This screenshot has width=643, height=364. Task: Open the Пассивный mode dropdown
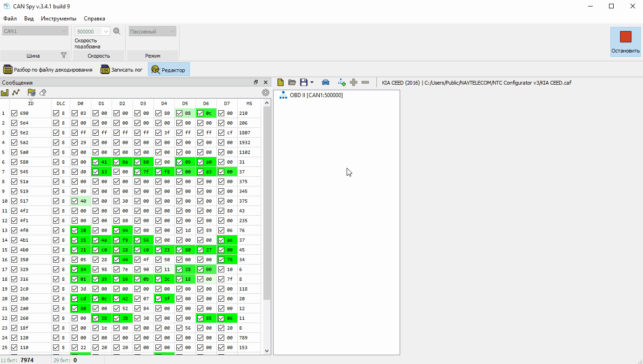[x=153, y=31]
